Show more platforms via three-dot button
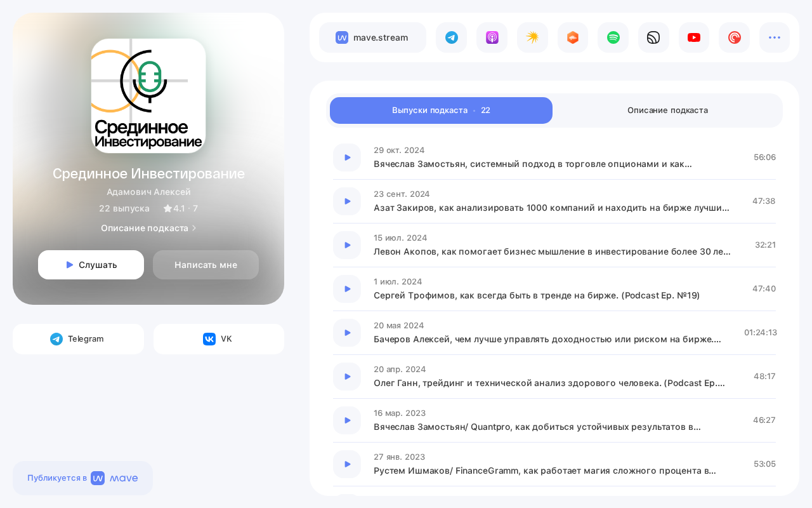812x508 pixels. tap(775, 37)
